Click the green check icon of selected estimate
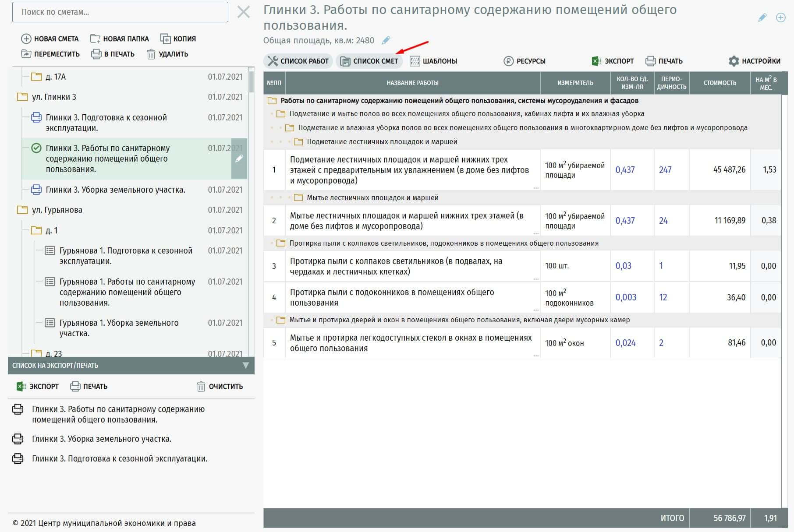The image size is (794, 532). pyautogui.click(x=36, y=148)
